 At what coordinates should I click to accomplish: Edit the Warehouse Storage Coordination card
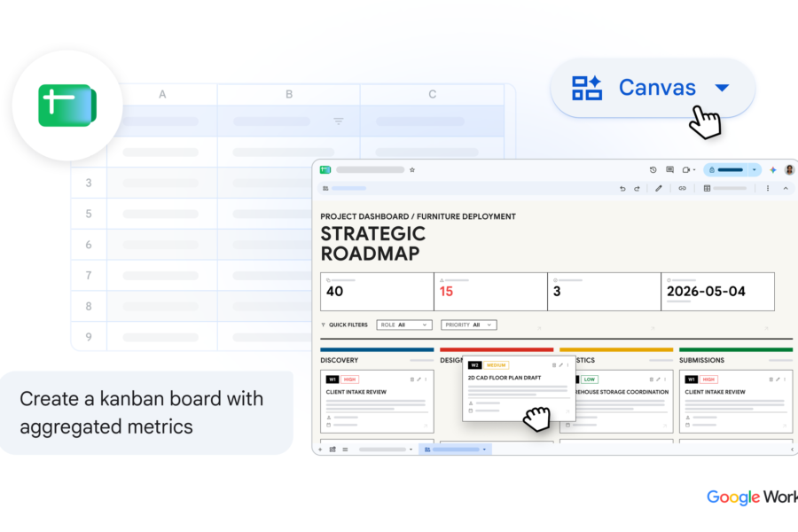658,379
